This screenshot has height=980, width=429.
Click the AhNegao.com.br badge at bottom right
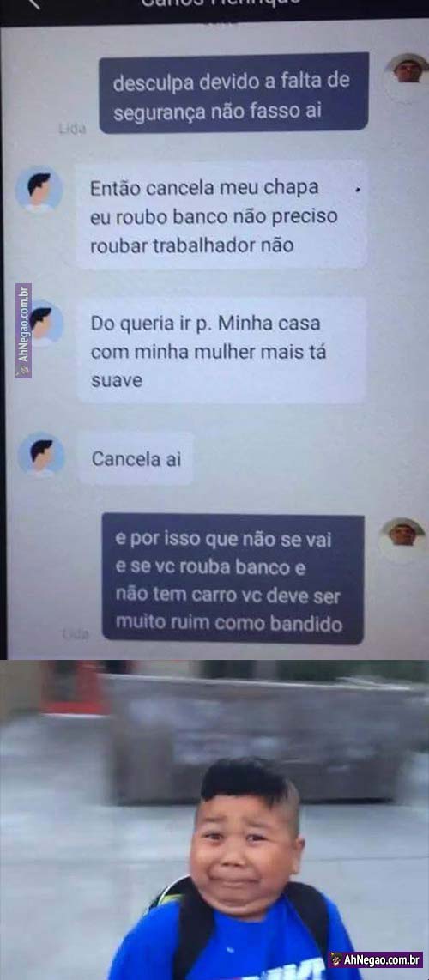376,959
